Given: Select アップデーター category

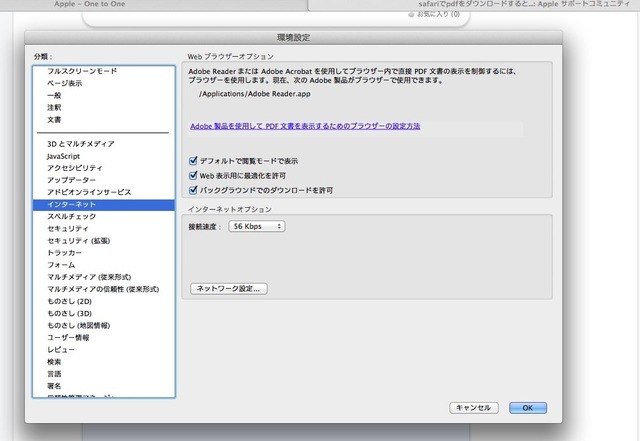Looking at the screenshot, I should (104, 180).
